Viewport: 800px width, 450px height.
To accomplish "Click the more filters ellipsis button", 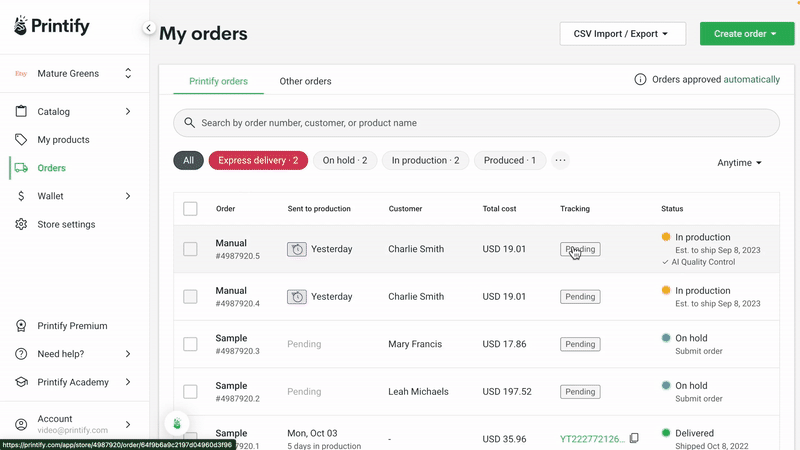I will pyautogui.click(x=560, y=160).
